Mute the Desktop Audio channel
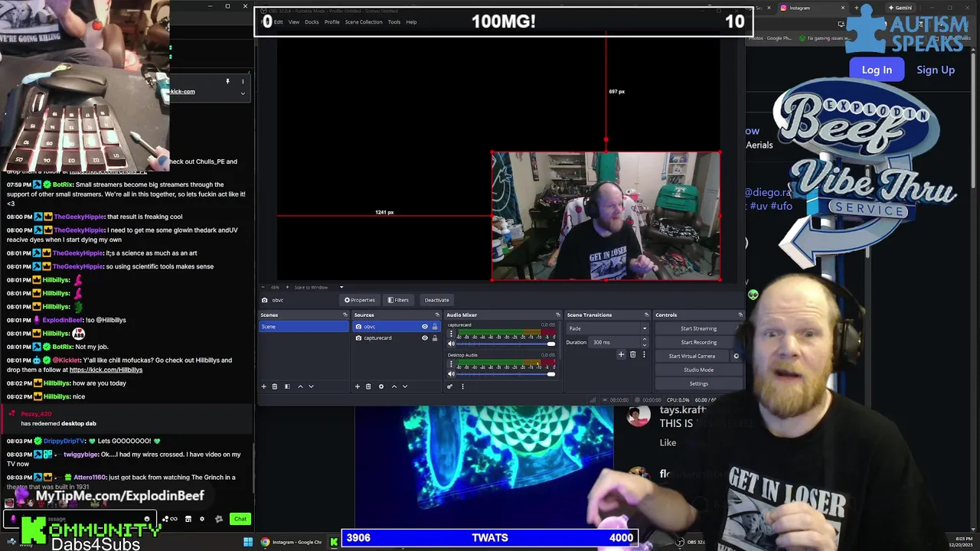This screenshot has width=980, height=551. 451,373
